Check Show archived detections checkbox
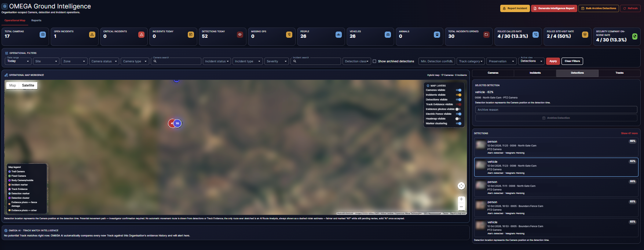The image size is (644, 250). point(374,61)
